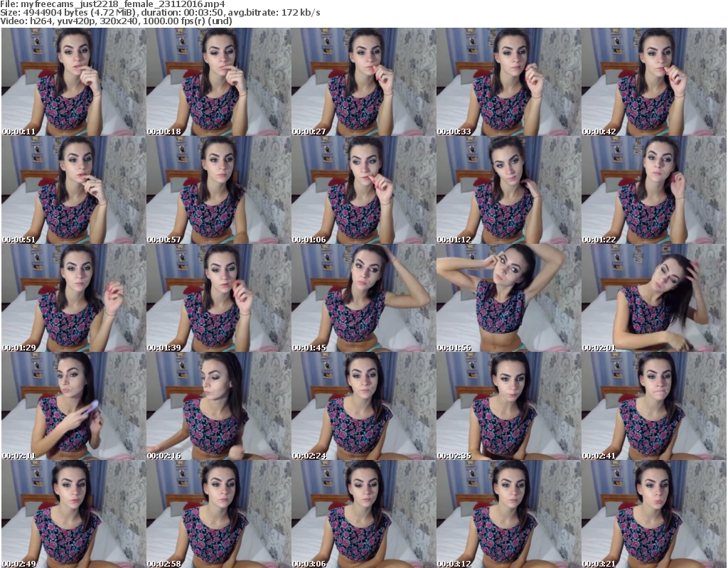Viewport: 728px width, 568px height.
Task: Choose the frame stamped 00:02:11
Action: point(73,407)
